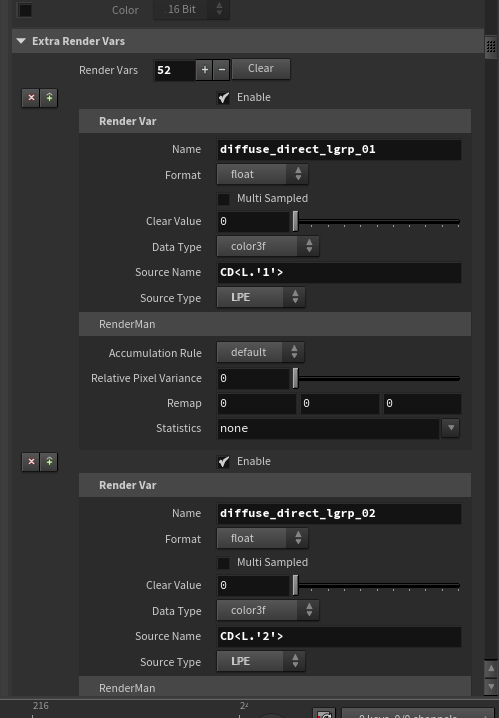
Task: Open Statistics dropdown arrow for first render var
Action: [x=451, y=428]
